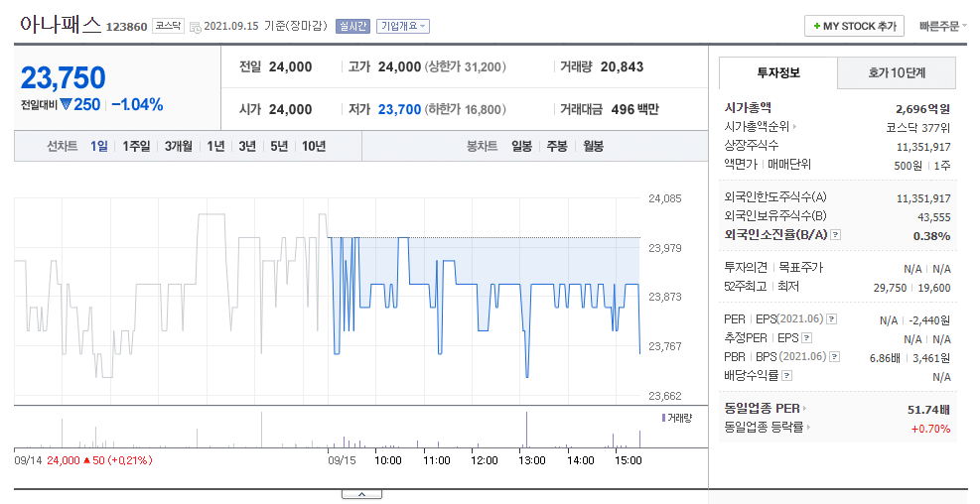
Task: Click the help icon next to 외국인소진율(B/A)
Action: [x=836, y=235]
